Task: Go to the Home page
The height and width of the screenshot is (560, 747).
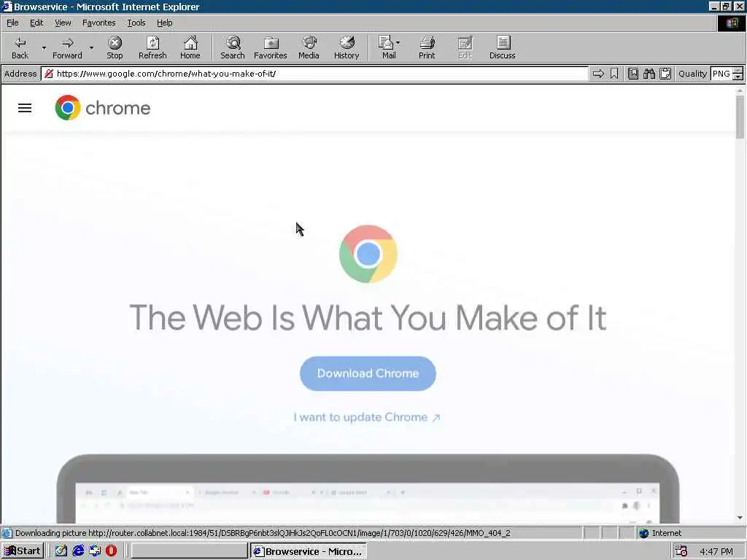Action: pyautogui.click(x=190, y=47)
